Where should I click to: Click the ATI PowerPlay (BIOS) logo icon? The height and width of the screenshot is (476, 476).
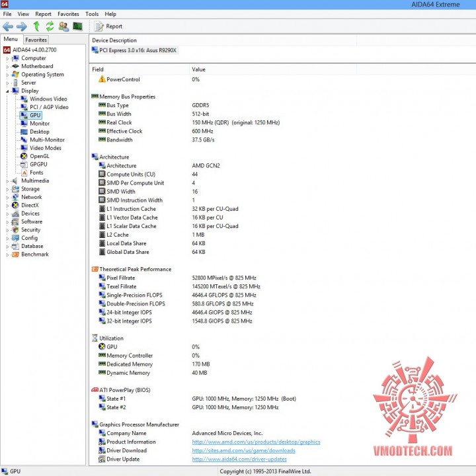95,390
